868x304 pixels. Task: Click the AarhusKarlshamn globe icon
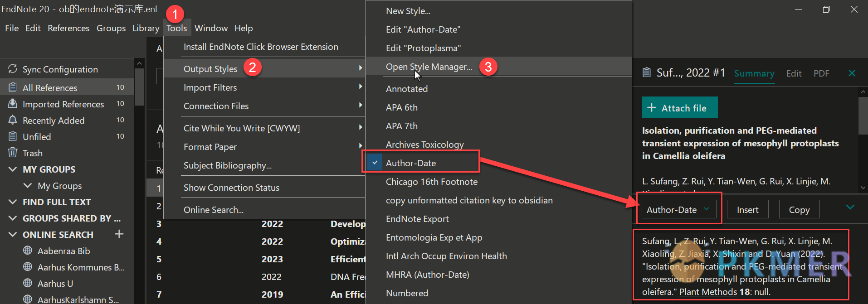(x=28, y=299)
